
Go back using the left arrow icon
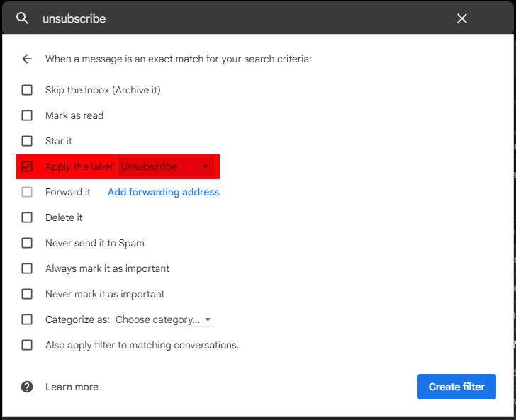[x=27, y=59]
